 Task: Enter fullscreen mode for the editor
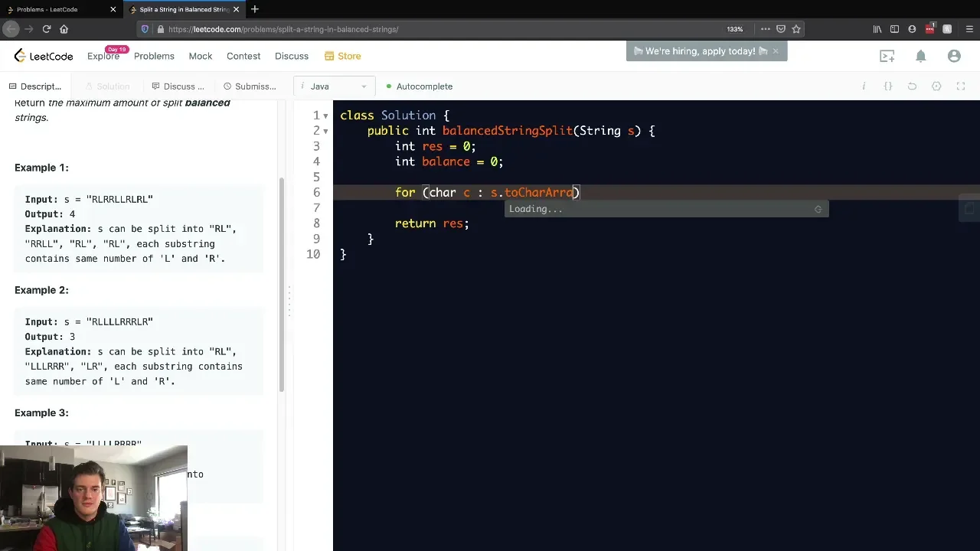point(961,86)
